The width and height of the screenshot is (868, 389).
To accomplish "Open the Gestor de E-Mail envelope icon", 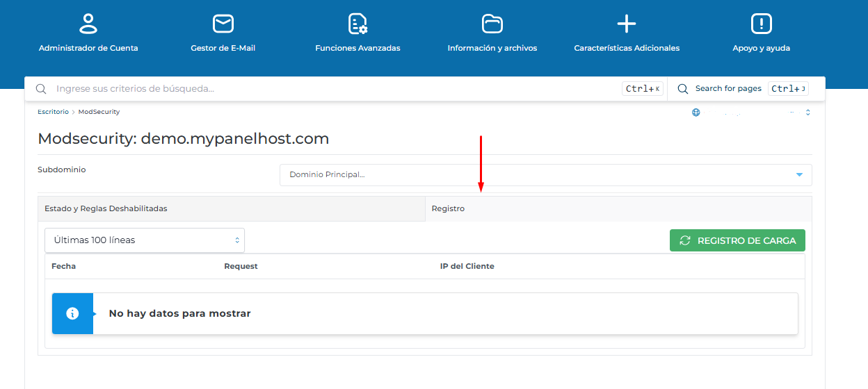I will tap(223, 24).
